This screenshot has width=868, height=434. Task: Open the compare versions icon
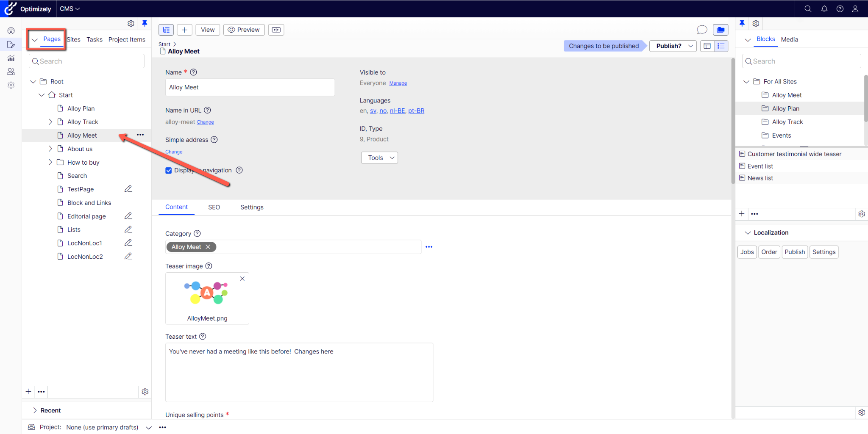[276, 30]
